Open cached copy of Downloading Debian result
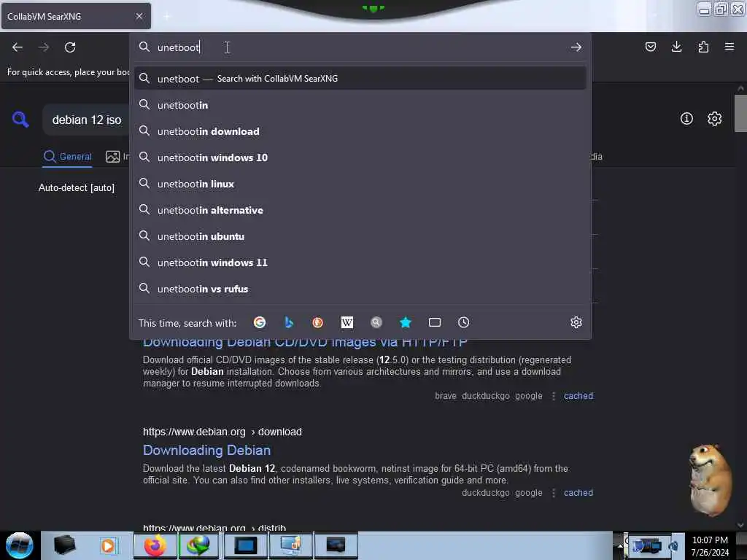The image size is (747, 560). click(578, 493)
